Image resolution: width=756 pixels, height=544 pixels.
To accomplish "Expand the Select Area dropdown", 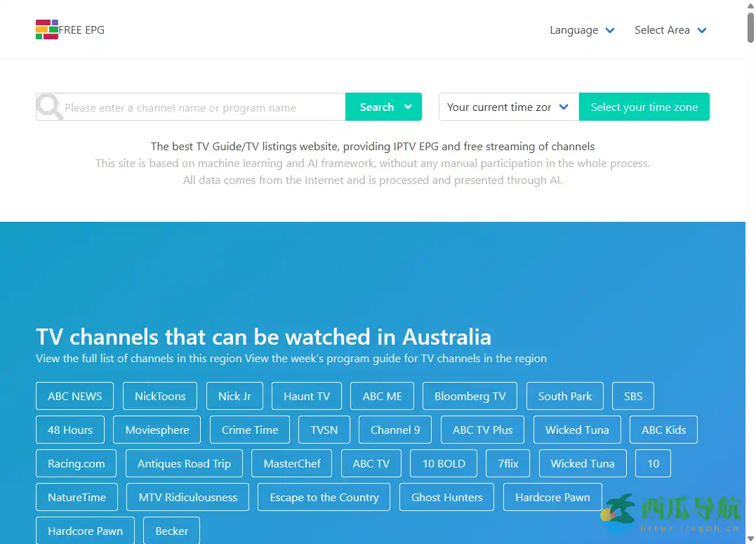I will [670, 30].
